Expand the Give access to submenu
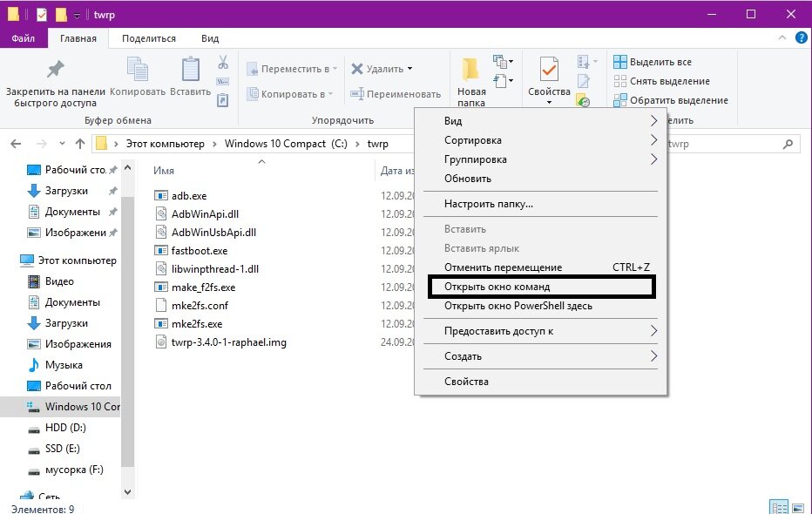The width and height of the screenshot is (812, 514). tap(653, 331)
